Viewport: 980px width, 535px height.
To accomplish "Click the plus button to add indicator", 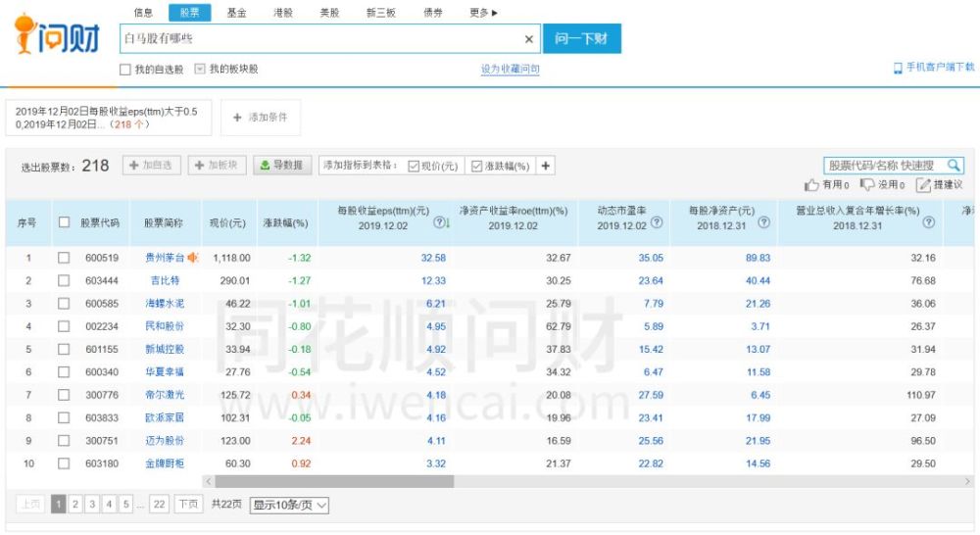I will point(546,166).
